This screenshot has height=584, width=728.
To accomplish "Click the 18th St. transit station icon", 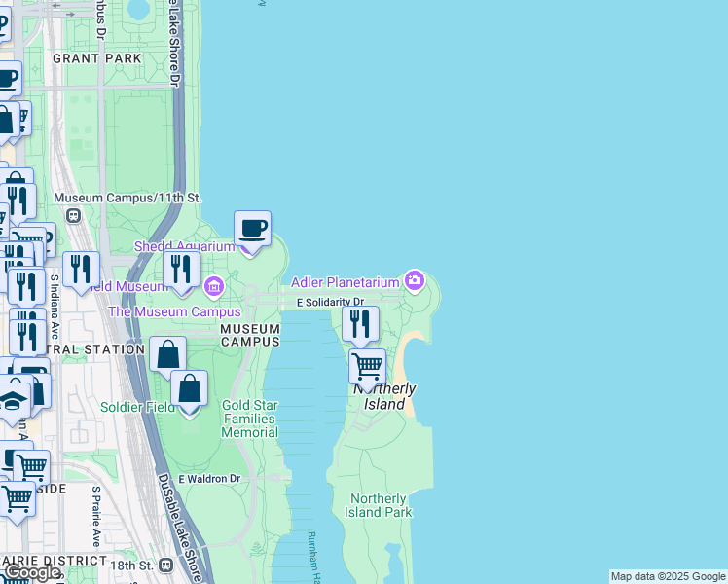I will pos(165,565).
